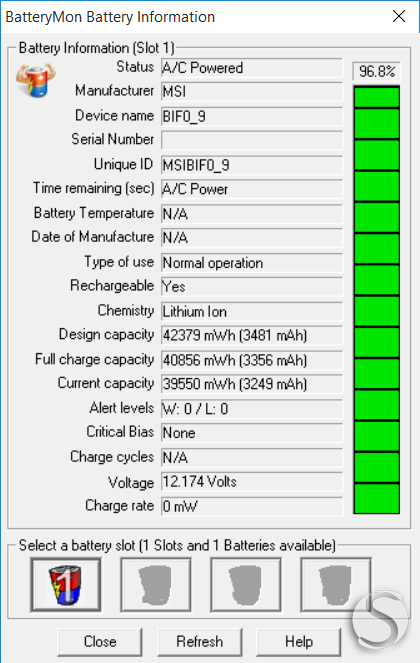Click the Voltage field showing 12.174 Volts
The height and width of the screenshot is (663, 420).
tap(252, 482)
